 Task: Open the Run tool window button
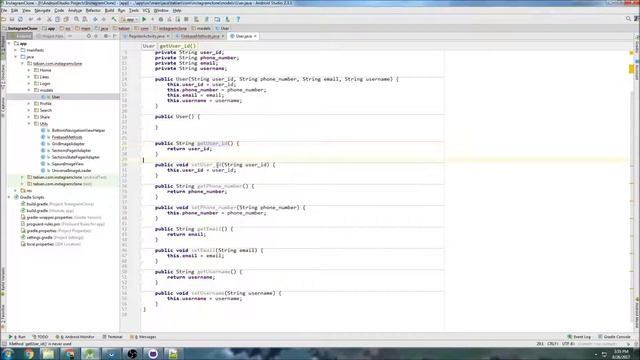(17, 337)
